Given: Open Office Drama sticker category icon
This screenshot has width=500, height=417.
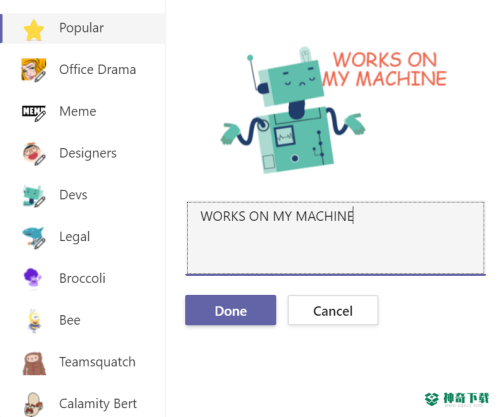Looking at the screenshot, I should point(34,70).
